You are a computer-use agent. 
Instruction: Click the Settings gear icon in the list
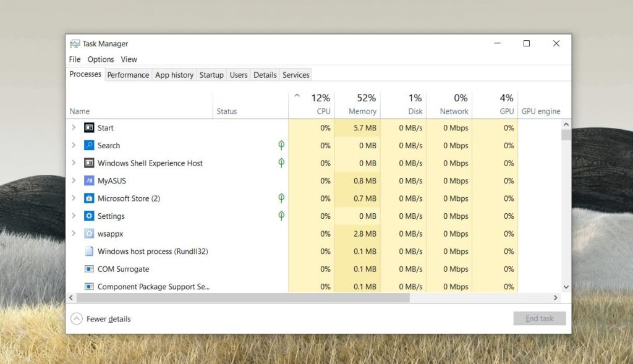pyautogui.click(x=87, y=216)
